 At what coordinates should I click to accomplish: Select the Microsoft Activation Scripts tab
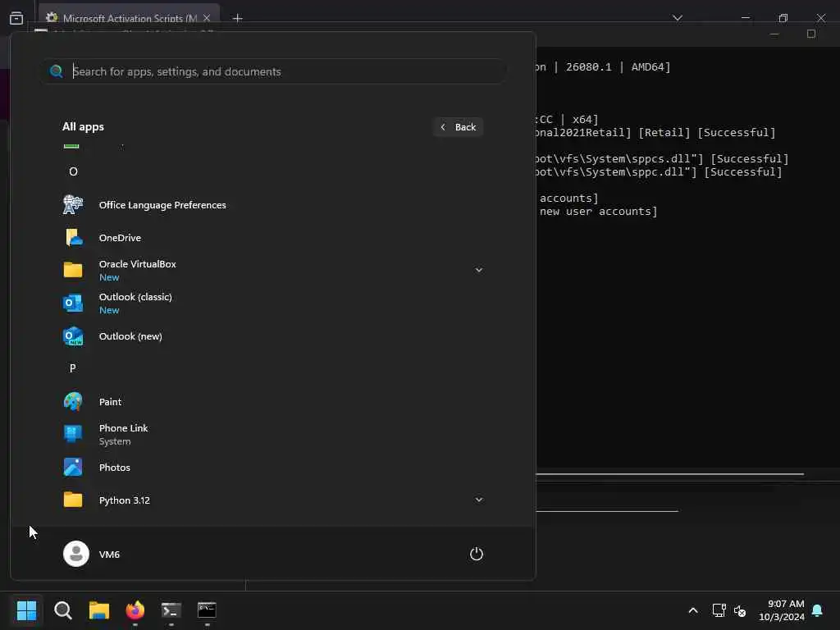pyautogui.click(x=129, y=18)
